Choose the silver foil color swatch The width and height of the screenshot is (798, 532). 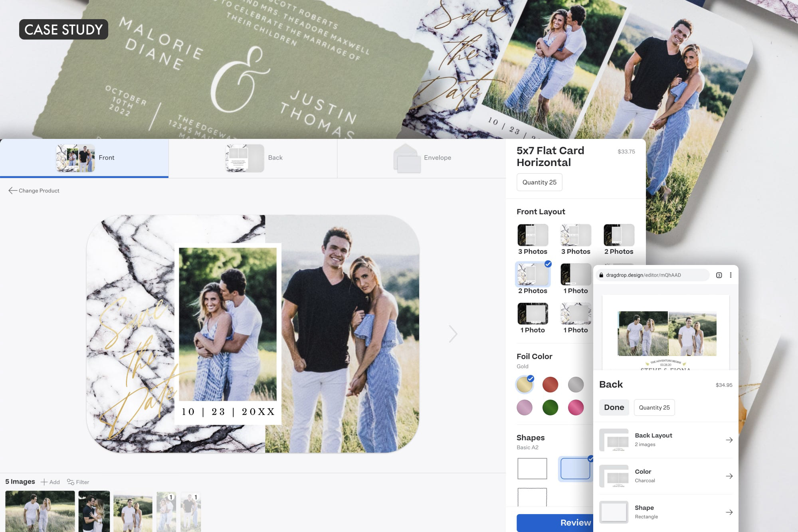tap(576, 384)
